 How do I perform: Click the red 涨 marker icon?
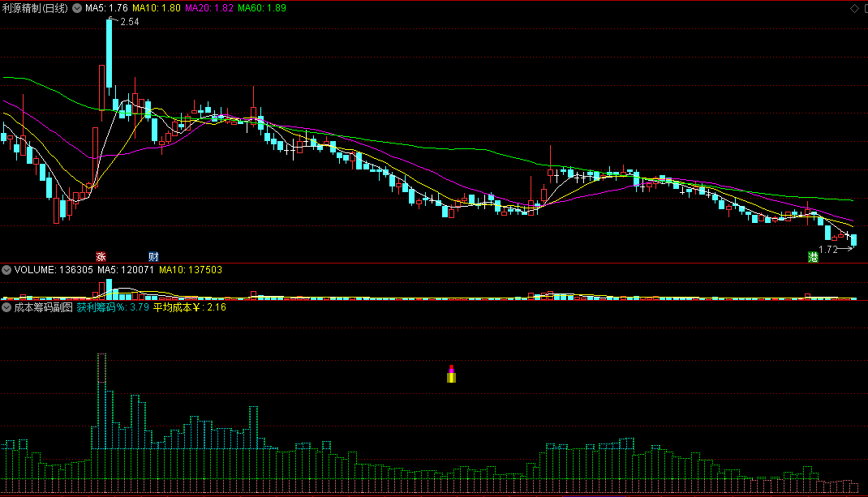pos(101,257)
